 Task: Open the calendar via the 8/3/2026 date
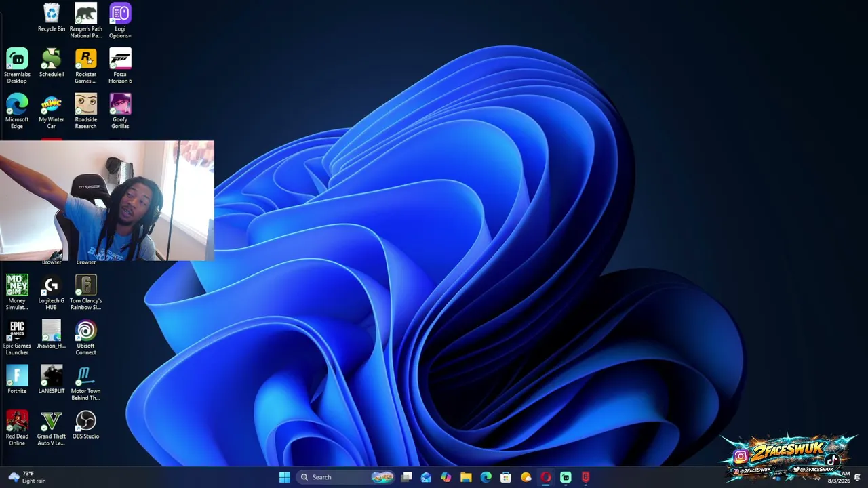click(x=839, y=481)
